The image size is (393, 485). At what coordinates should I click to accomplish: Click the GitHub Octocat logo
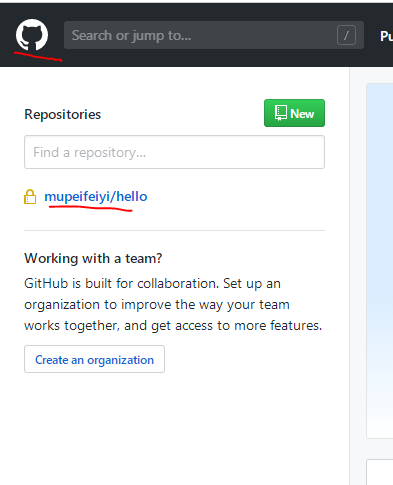coord(32,35)
